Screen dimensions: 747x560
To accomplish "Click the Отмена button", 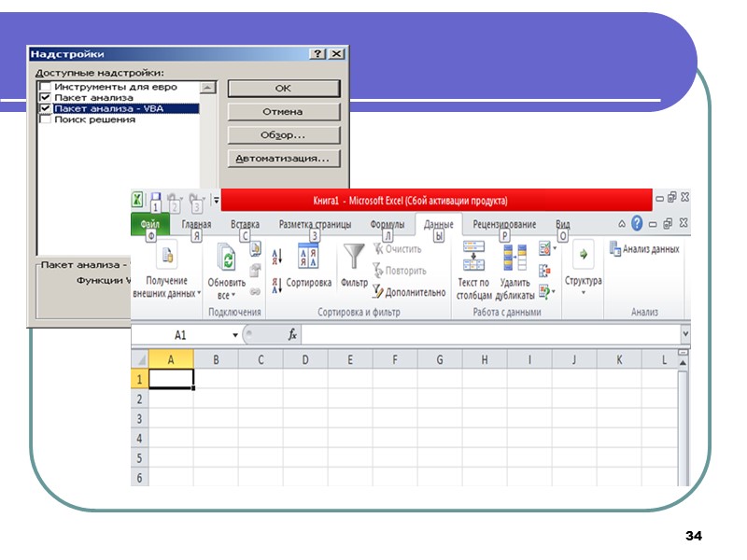I will coord(284,112).
